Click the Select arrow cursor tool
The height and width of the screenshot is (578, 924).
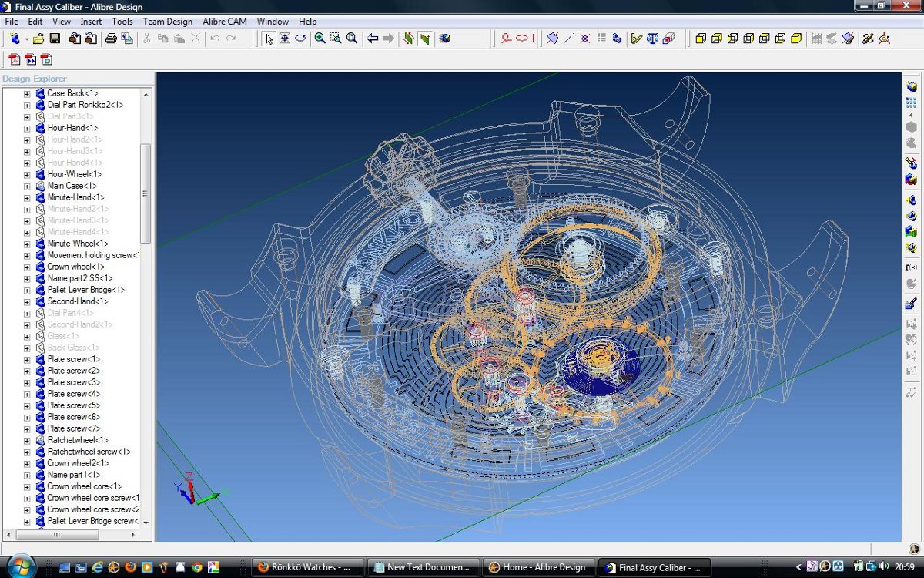click(269, 39)
